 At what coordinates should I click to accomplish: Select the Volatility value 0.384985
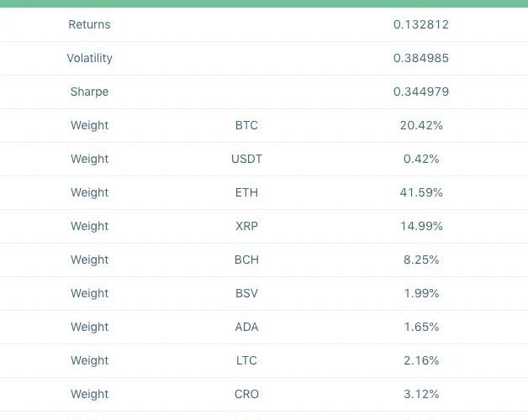[x=420, y=58]
